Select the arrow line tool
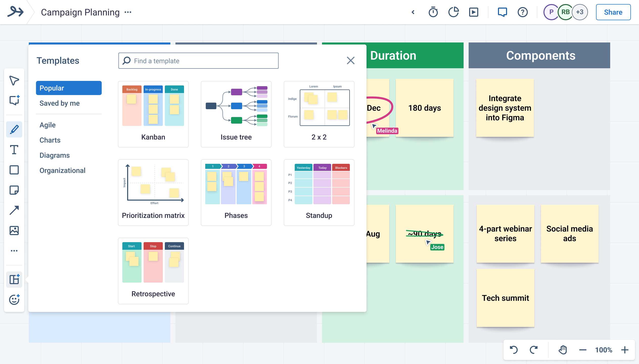 14,210
